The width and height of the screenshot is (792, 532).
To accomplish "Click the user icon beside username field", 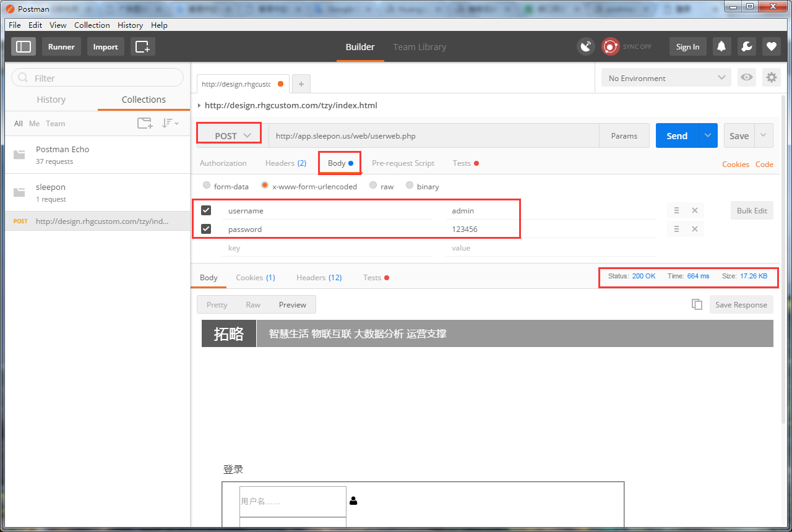I will [353, 501].
